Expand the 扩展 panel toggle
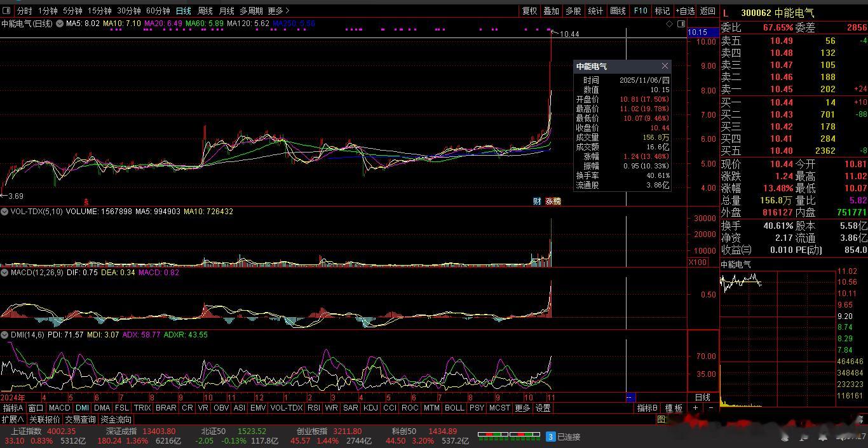Image resolution: width=868 pixels, height=448 pixels. [12, 419]
